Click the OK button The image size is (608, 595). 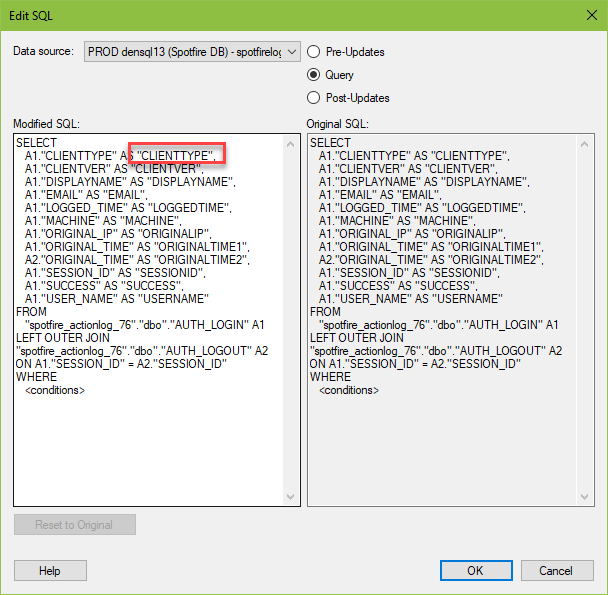coord(476,570)
